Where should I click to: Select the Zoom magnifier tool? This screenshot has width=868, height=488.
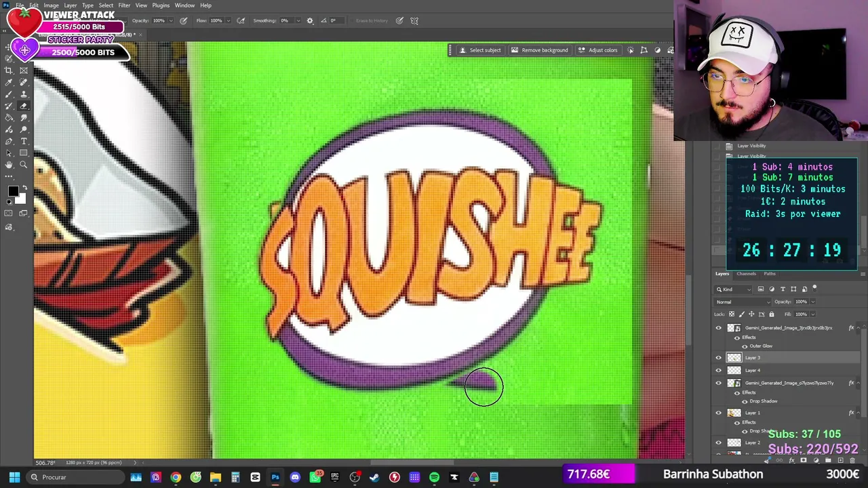click(x=24, y=165)
